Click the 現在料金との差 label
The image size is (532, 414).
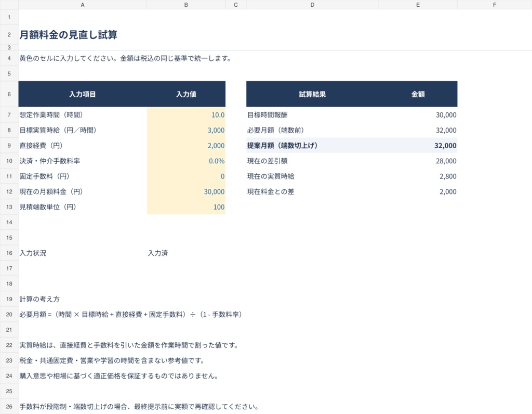pos(271,191)
